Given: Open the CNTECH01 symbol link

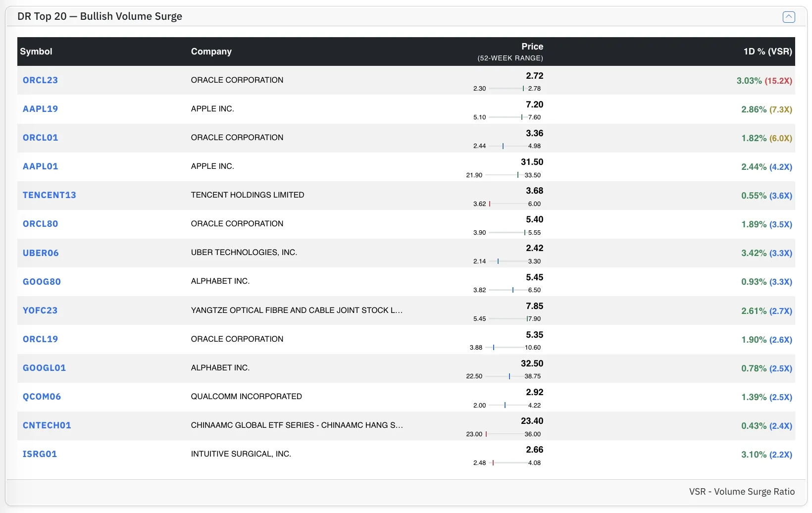Looking at the screenshot, I should tap(47, 425).
